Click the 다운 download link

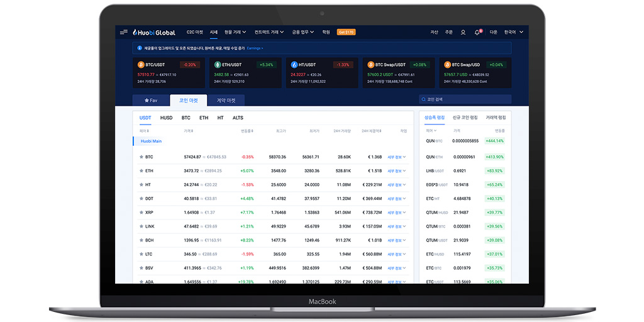493,32
